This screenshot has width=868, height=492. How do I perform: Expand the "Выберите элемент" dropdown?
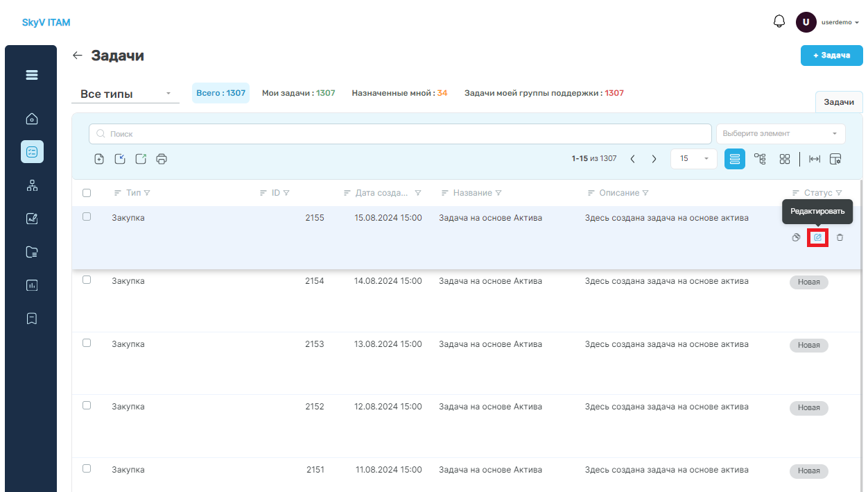pos(781,133)
